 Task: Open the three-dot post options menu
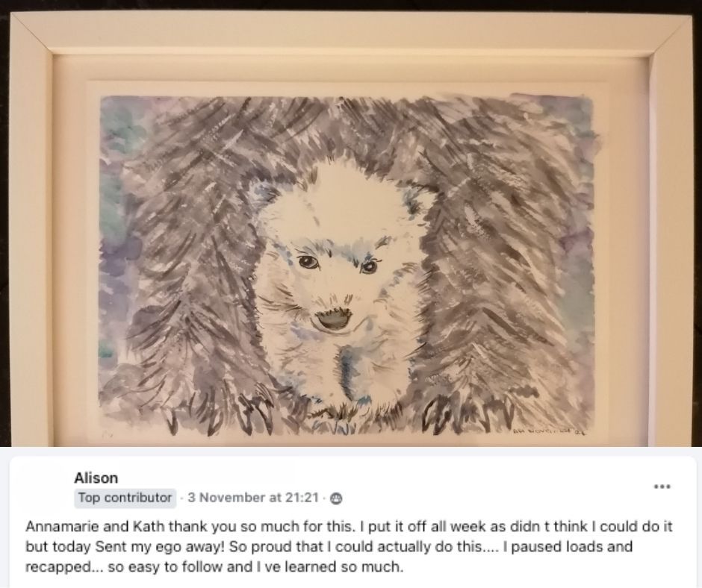(662, 486)
